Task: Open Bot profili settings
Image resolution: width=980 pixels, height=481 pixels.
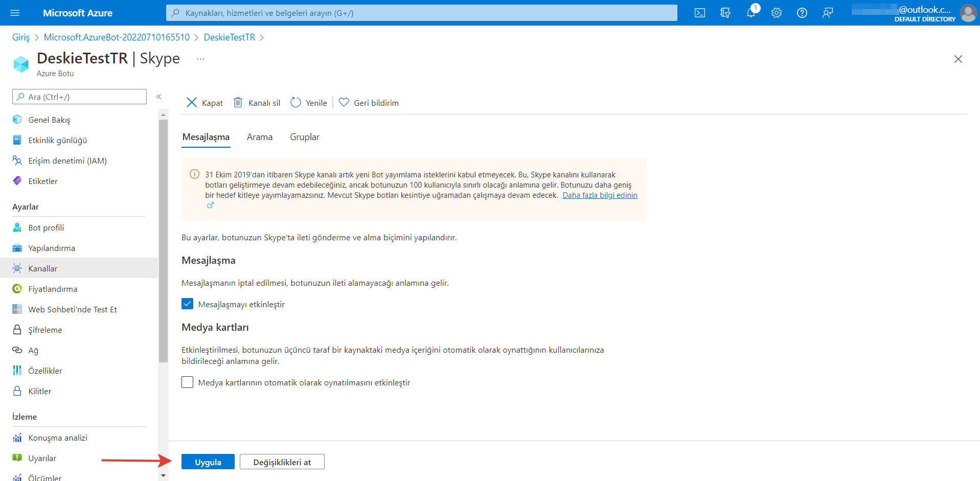Action: 46,227
